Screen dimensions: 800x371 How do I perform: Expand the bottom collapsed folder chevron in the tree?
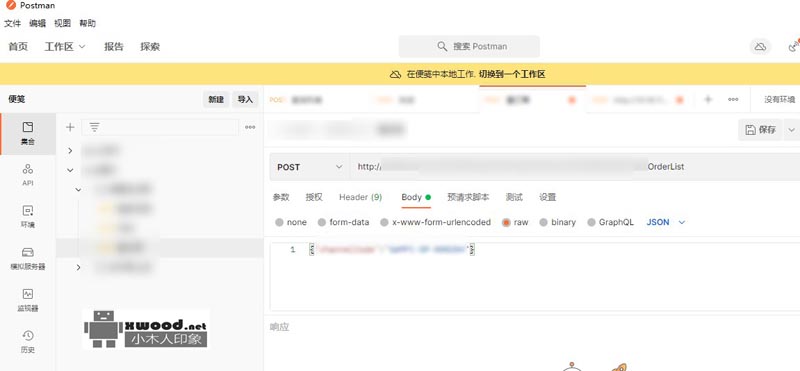point(78,267)
